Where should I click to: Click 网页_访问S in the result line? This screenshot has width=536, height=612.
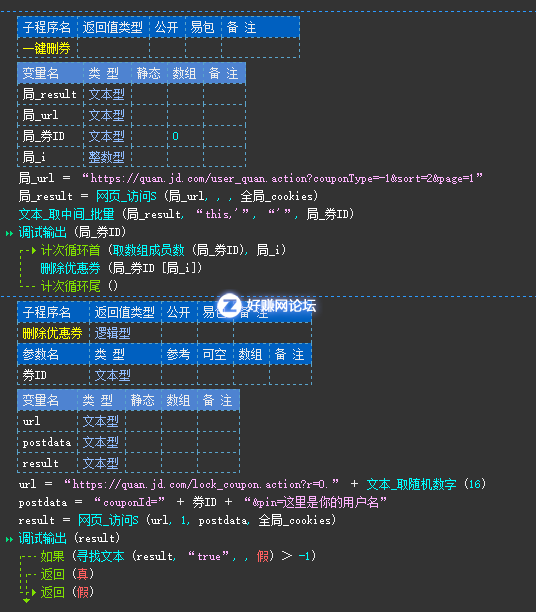click(108, 520)
